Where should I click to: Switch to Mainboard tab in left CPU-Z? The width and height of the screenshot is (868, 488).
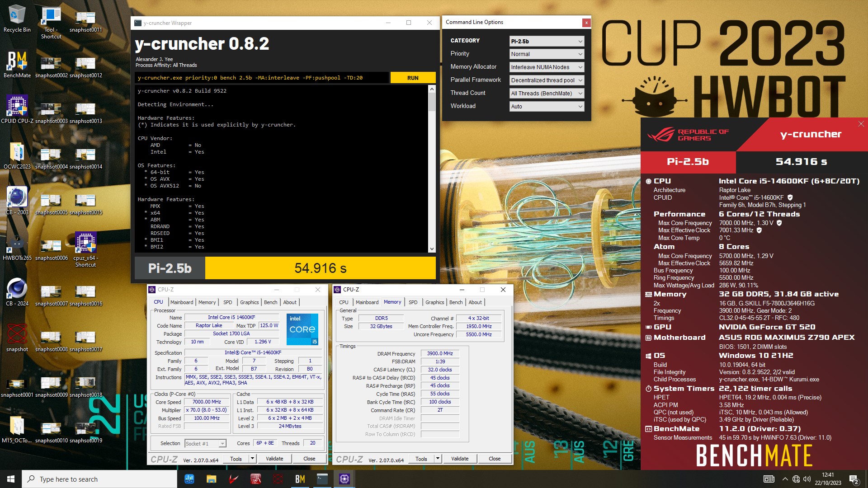pyautogui.click(x=182, y=302)
